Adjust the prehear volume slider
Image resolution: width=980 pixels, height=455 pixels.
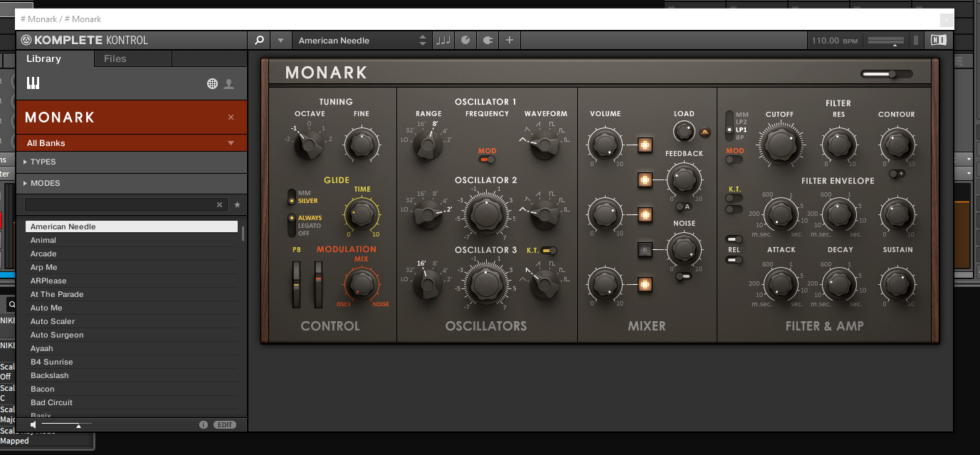click(66, 425)
